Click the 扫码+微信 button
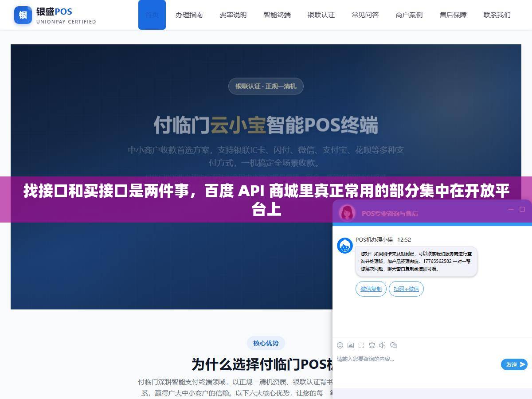Viewport: 532px width, 399px height. click(x=407, y=289)
